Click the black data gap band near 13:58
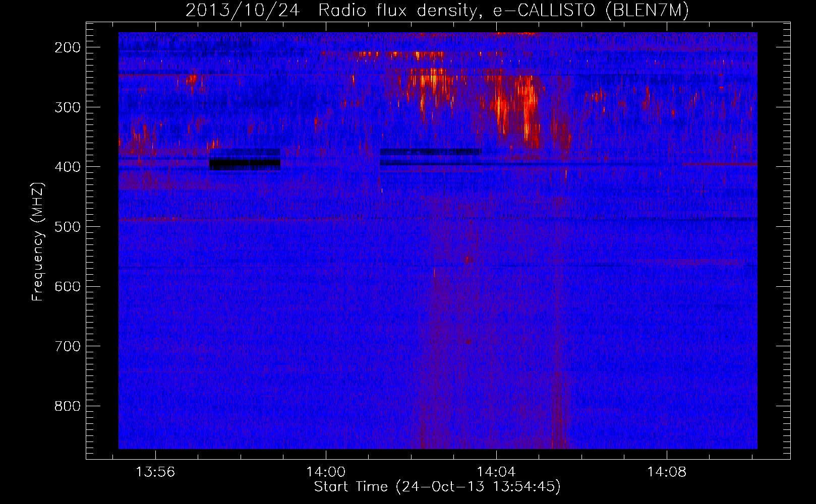This screenshot has height=504, width=816. tap(245, 164)
